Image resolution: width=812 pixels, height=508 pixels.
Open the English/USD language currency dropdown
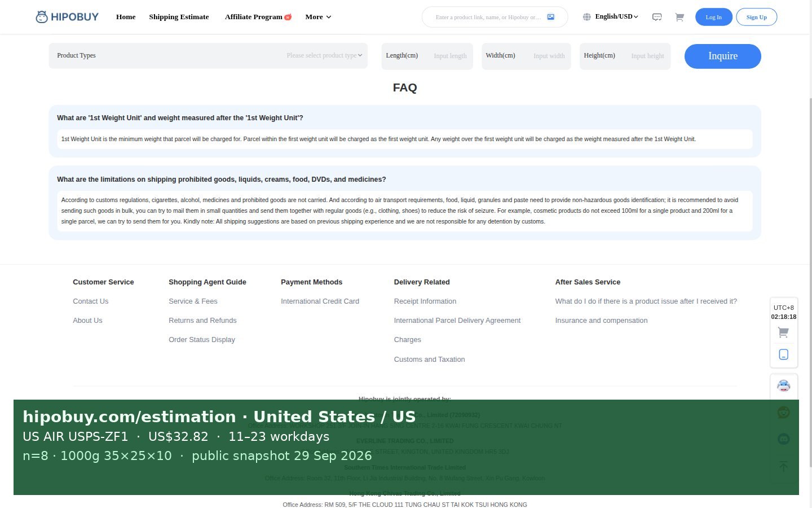coord(616,17)
